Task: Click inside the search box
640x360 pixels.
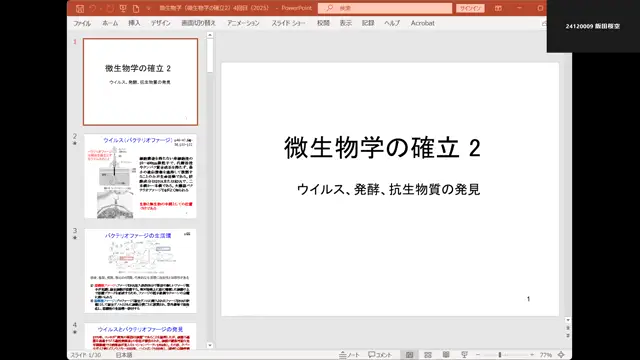Action: [x=385, y=8]
